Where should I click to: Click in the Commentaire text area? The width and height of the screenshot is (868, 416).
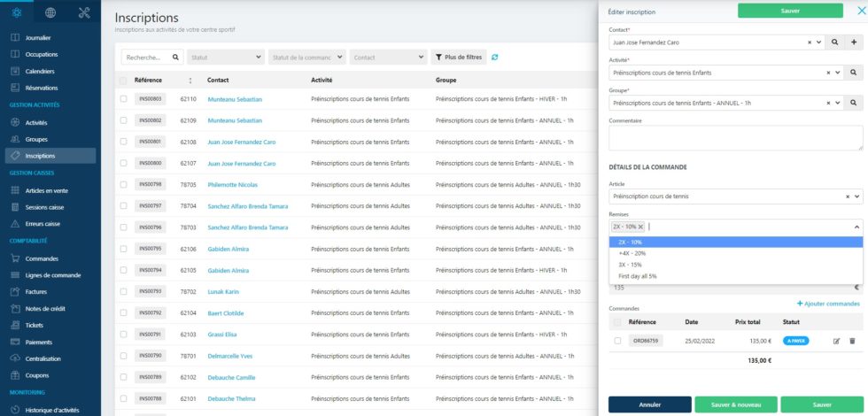tap(735, 137)
